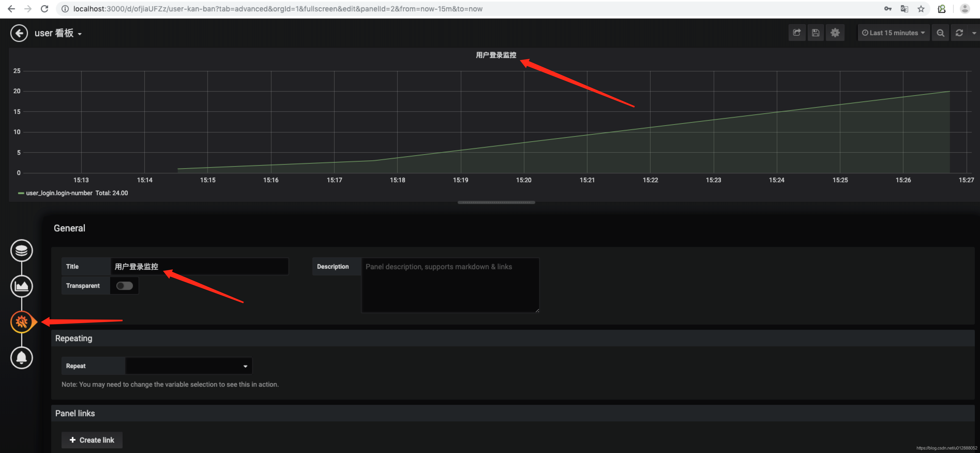Viewport: 980px width, 453px height.
Task: Toggle the Transparent switch
Action: coord(124,286)
